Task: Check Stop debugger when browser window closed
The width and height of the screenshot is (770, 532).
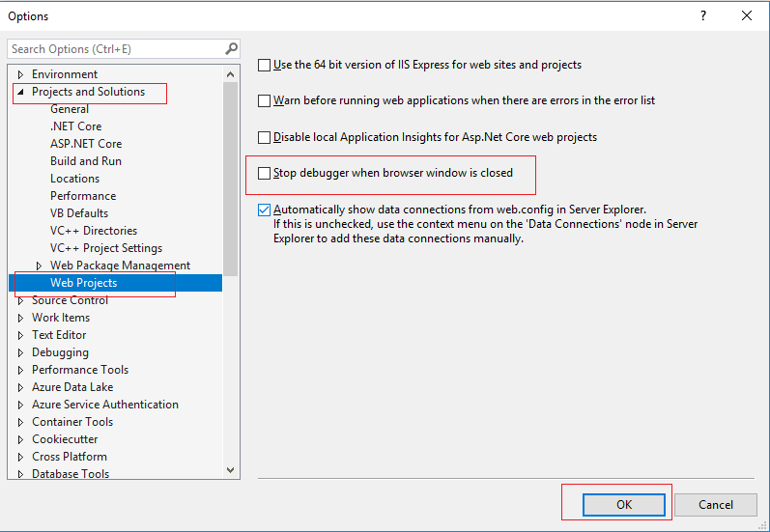Action: click(x=264, y=173)
